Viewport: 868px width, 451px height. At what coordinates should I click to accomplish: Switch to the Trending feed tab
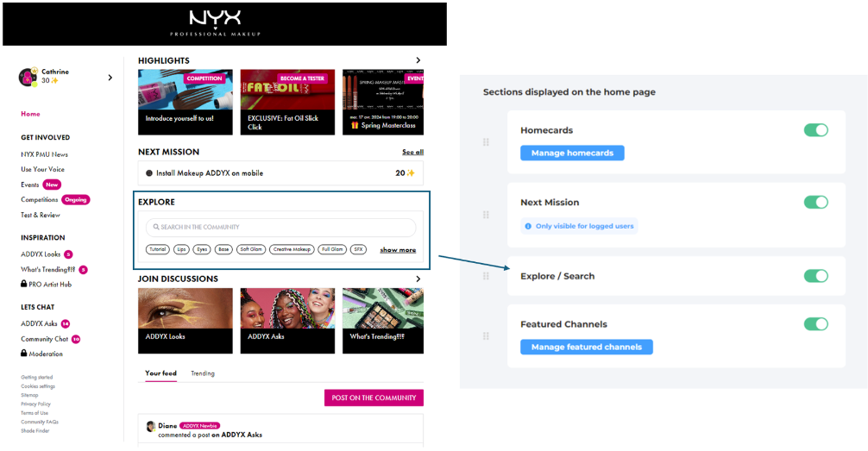coord(203,373)
